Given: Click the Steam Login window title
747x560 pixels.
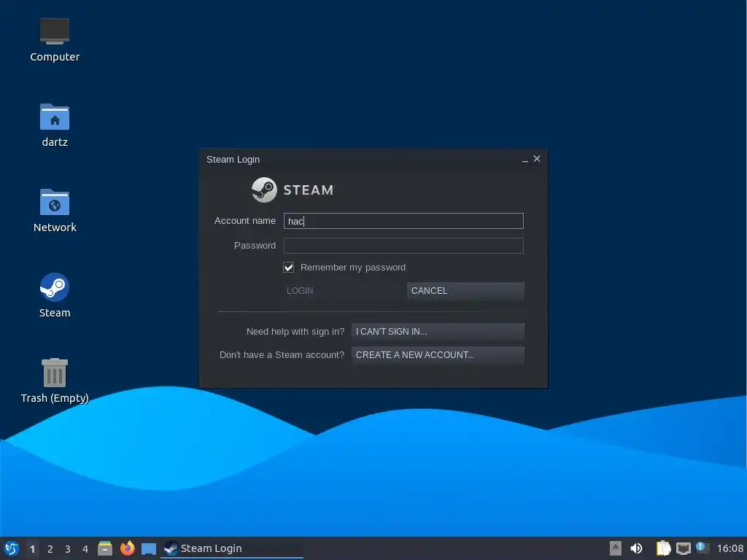Looking at the screenshot, I should [x=233, y=160].
